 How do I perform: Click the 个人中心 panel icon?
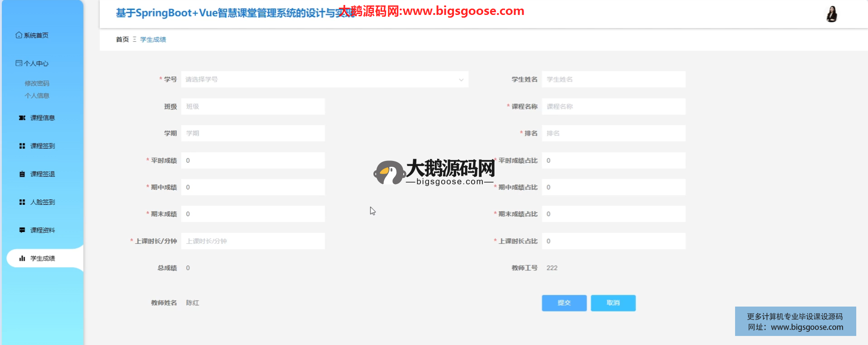19,63
